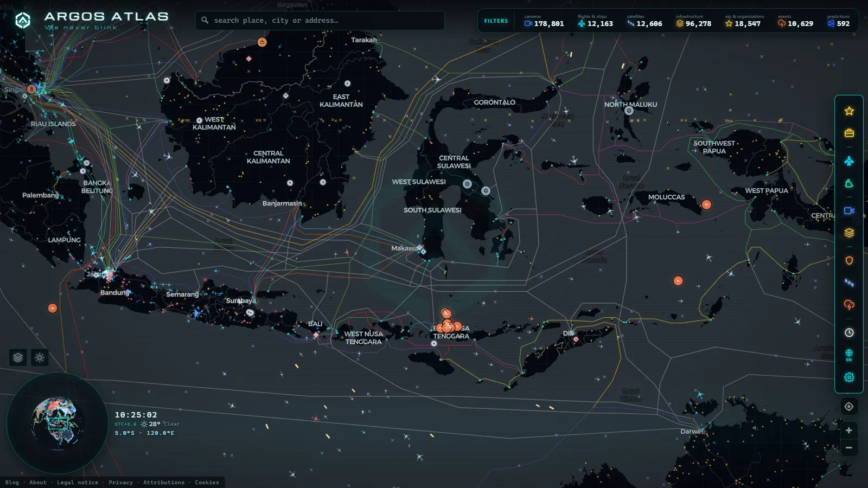Select the ship icon in sidebar
Viewport: 868px width, 488px height.
coord(849,184)
